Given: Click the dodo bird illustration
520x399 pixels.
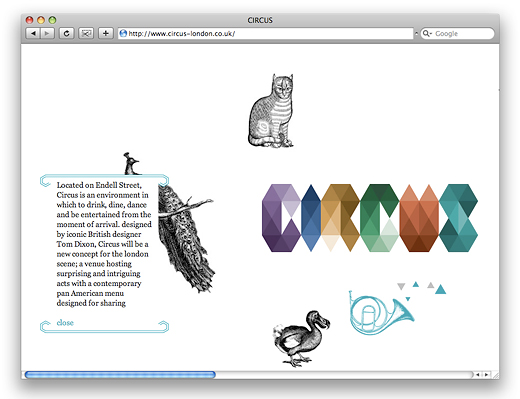Looking at the screenshot, I should [302, 338].
